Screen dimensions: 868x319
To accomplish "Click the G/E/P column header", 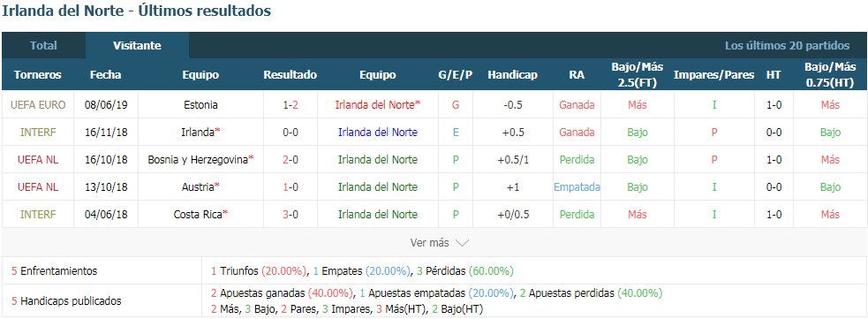I will click(x=456, y=75).
